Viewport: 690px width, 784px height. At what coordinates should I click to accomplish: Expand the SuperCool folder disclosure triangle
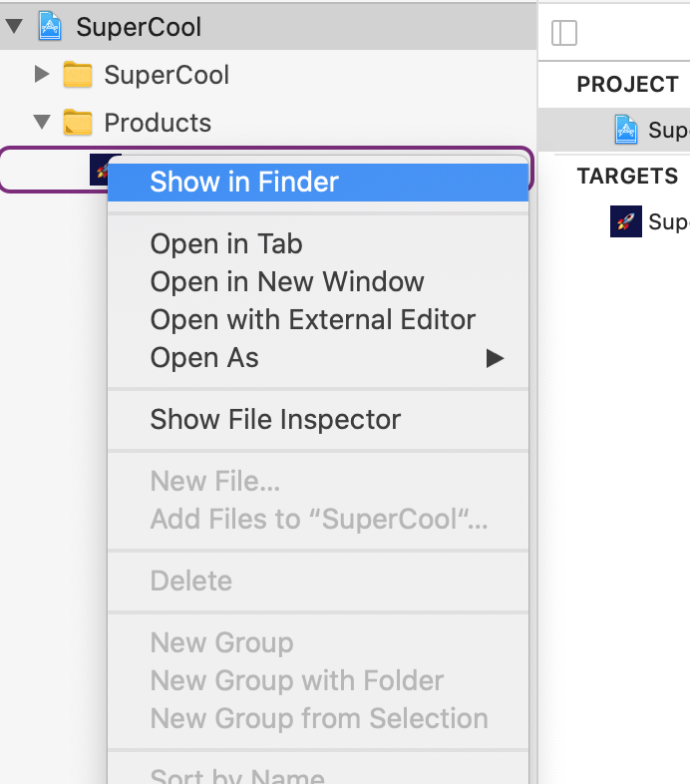pyautogui.click(x=41, y=75)
